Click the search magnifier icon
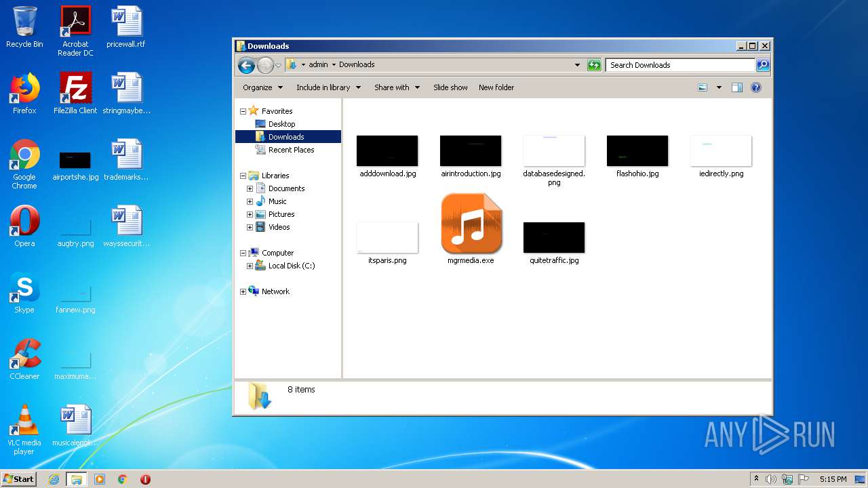Viewport: 868px width, 488px height. pyautogui.click(x=763, y=65)
